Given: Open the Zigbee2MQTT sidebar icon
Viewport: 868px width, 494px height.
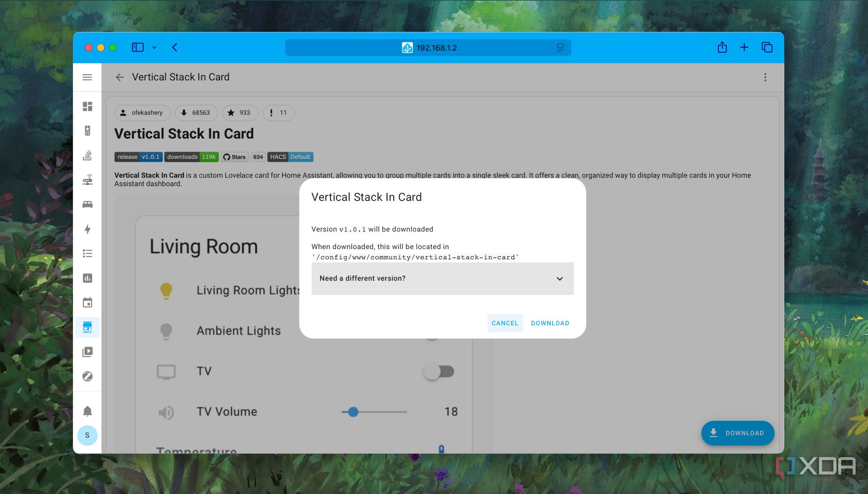Looking at the screenshot, I should [x=87, y=376].
